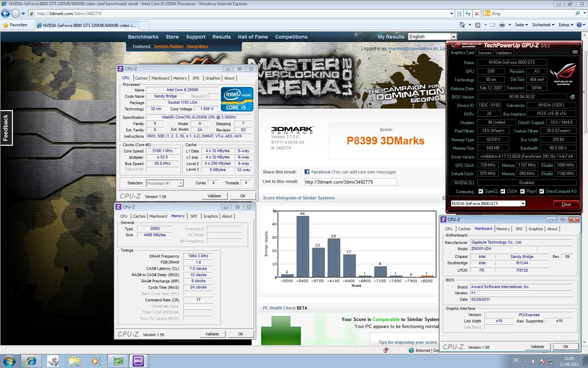
Task: Toggle the DirectCompute 4.0 checkbox
Action: point(541,191)
